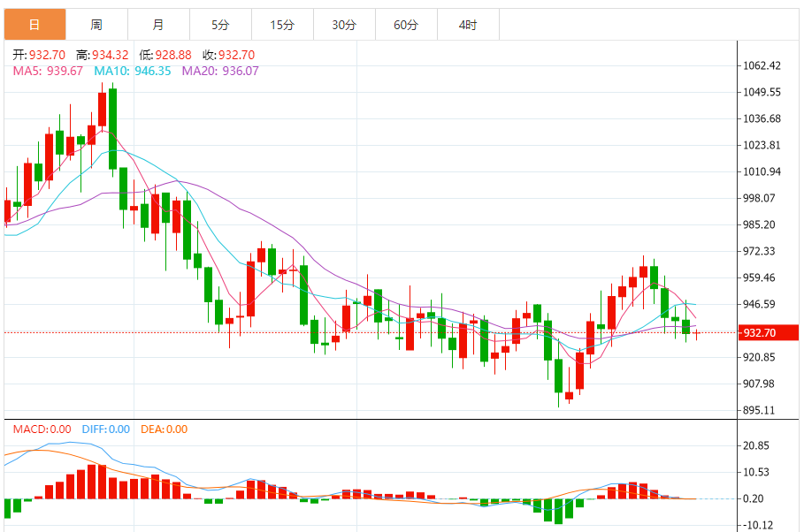Click the 高:934.32 high price

[102, 55]
